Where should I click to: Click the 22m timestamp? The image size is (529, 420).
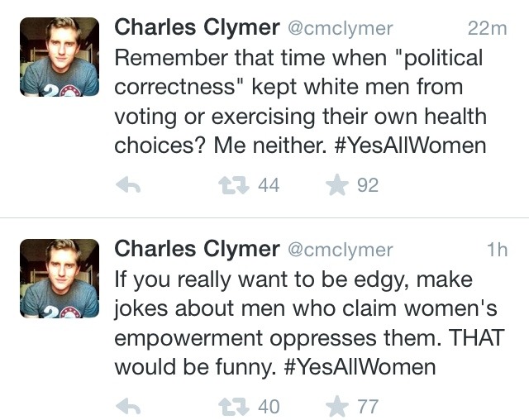[486, 29]
